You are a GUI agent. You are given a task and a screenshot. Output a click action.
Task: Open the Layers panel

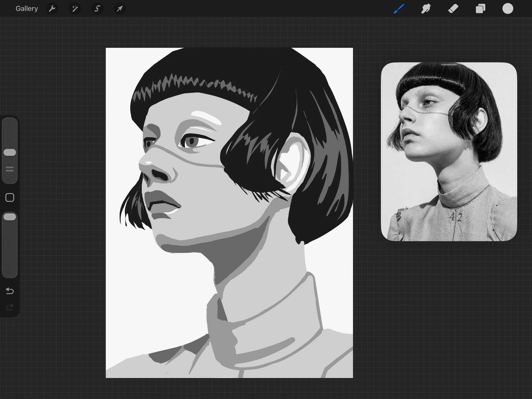[481, 9]
